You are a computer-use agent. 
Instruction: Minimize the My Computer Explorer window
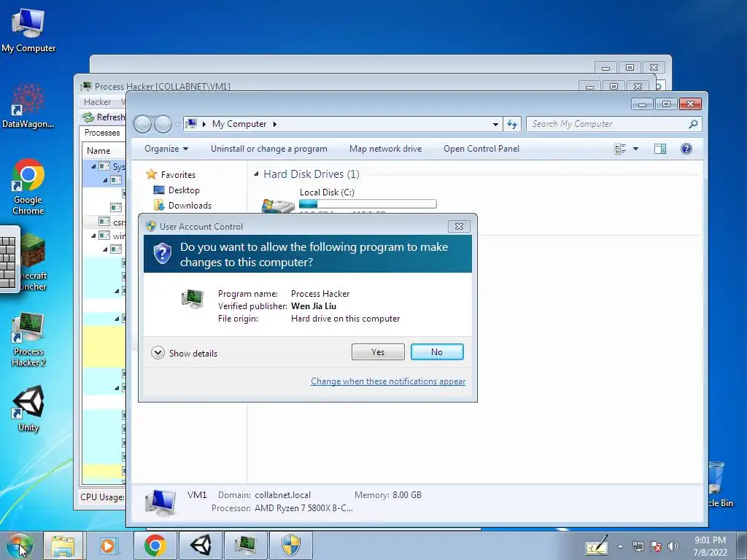(x=642, y=104)
